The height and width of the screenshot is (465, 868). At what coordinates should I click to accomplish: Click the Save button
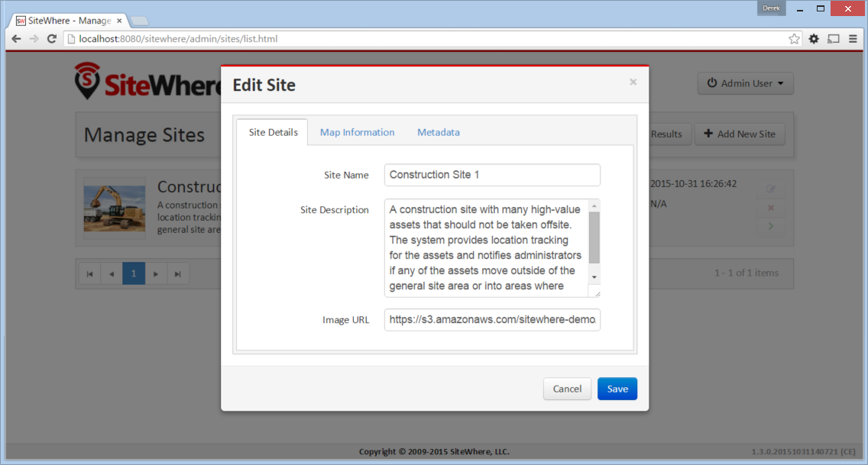click(617, 389)
